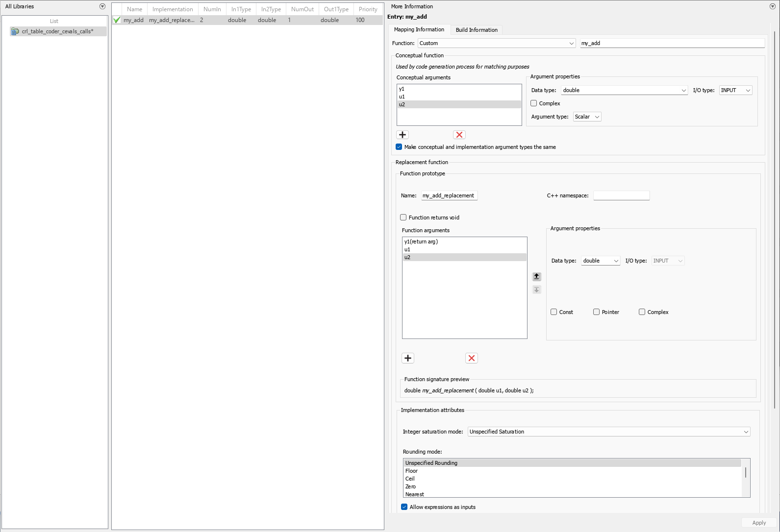Open the More Information panel options arrow
The image size is (780, 532).
click(773, 6)
